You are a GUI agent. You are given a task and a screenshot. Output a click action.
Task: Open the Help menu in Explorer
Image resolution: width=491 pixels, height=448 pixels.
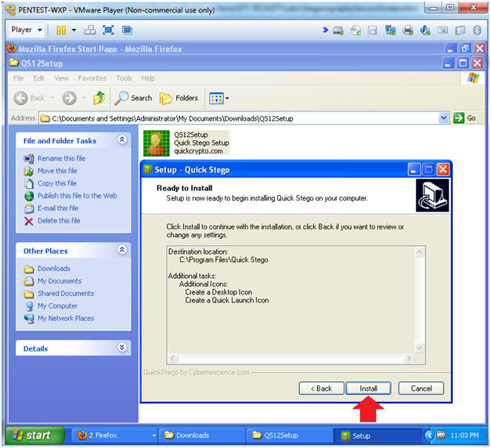(x=148, y=78)
